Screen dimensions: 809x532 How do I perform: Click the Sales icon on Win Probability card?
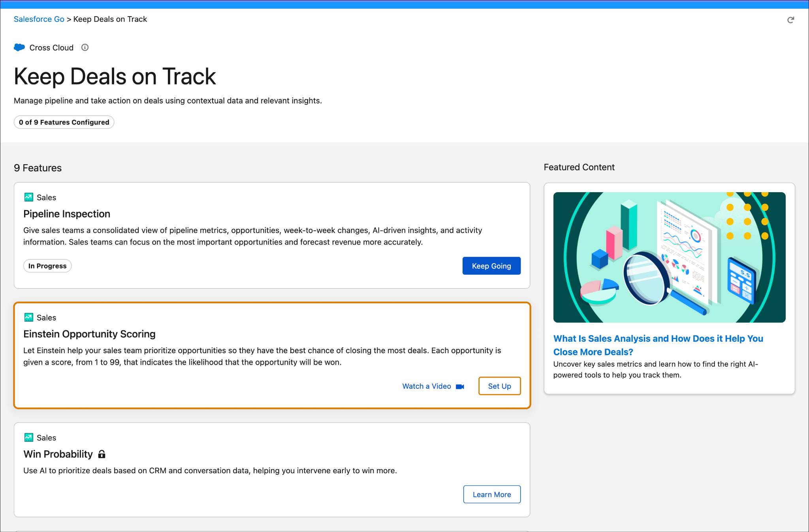(29, 437)
